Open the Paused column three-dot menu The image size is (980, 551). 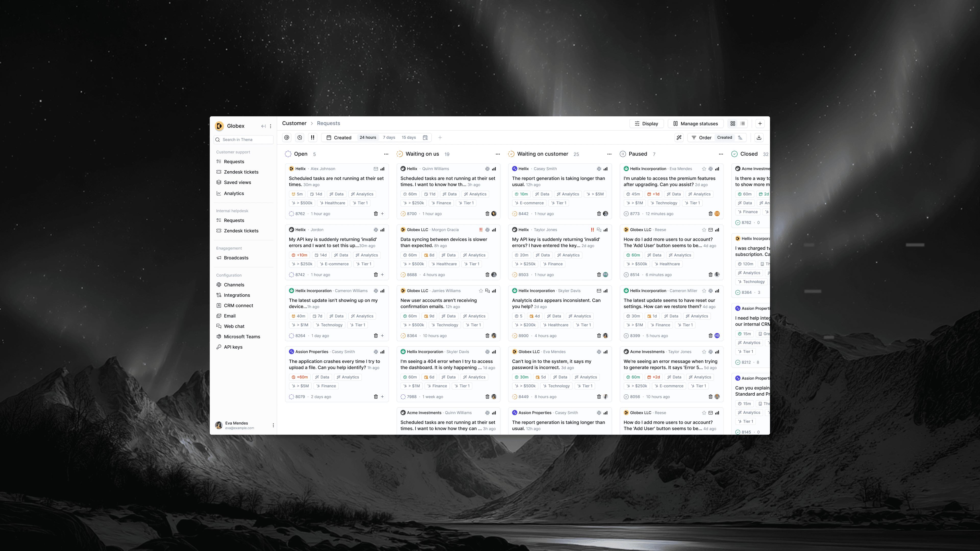pyautogui.click(x=721, y=154)
